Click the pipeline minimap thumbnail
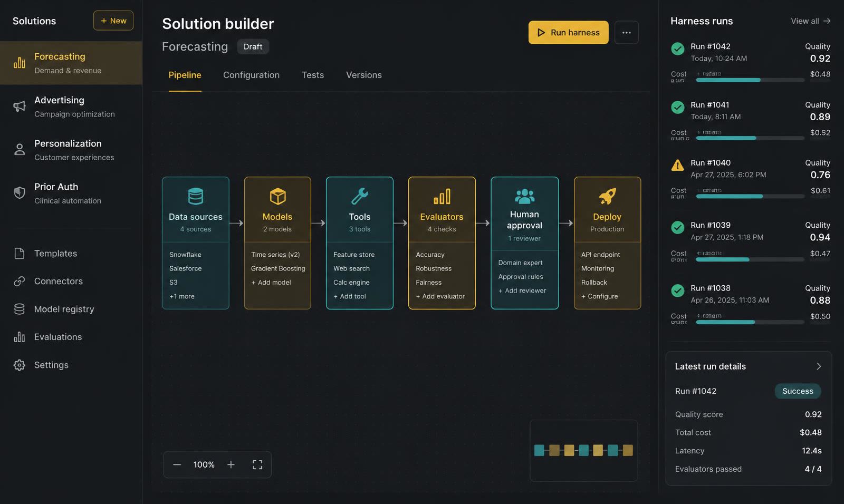This screenshot has height=504, width=844. (x=584, y=450)
